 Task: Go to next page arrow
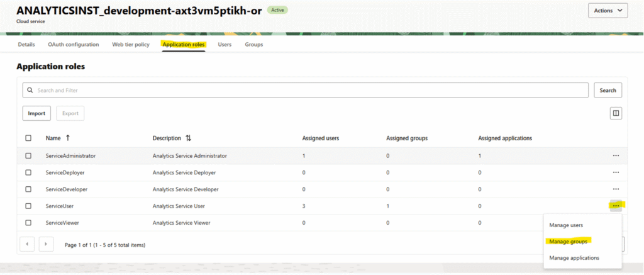[x=46, y=244]
